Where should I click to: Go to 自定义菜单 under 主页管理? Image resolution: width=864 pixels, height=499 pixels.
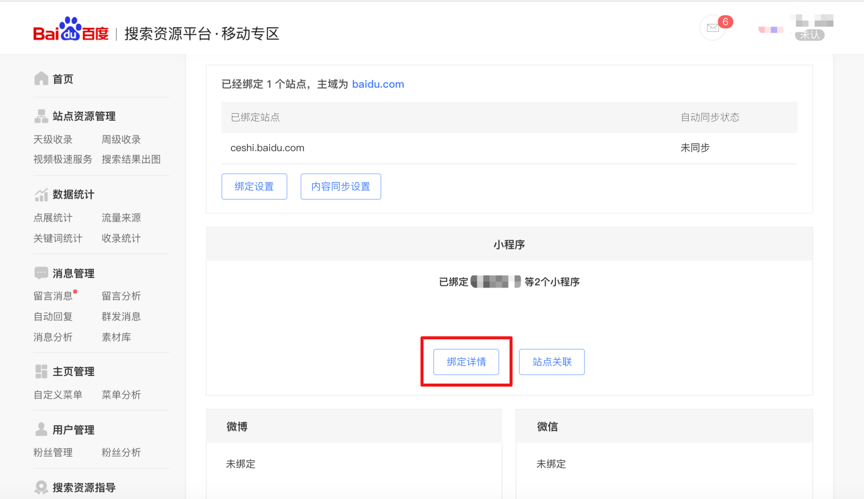tap(58, 395)
